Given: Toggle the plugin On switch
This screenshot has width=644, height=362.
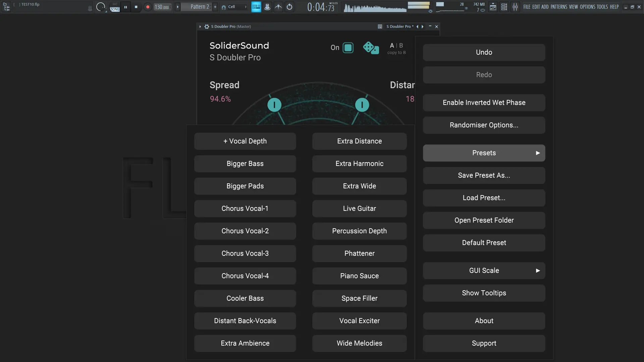Looking at the screenshot, I should point(348,48).
